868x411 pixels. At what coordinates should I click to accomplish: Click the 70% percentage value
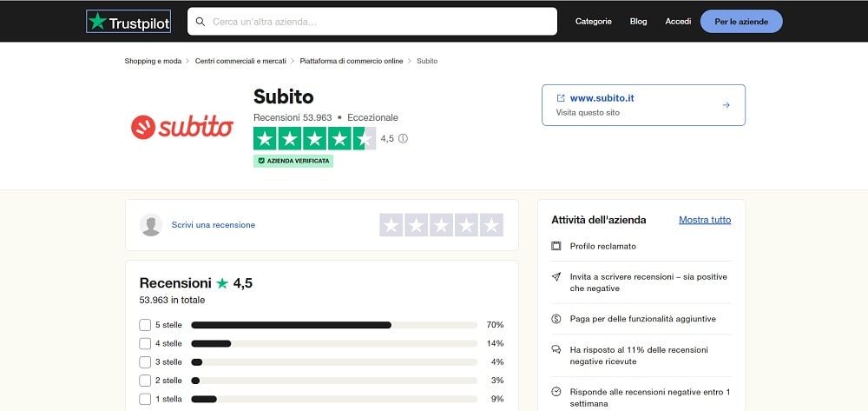(495, 325)
